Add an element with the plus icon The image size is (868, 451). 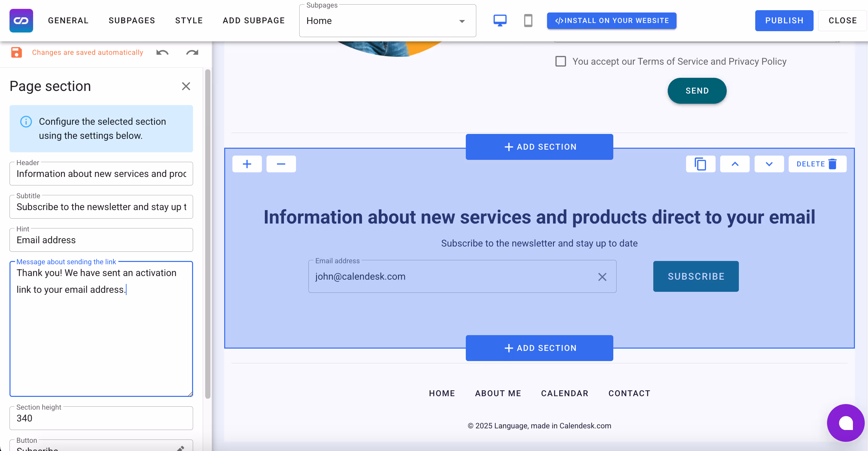(x=247, y=164)
